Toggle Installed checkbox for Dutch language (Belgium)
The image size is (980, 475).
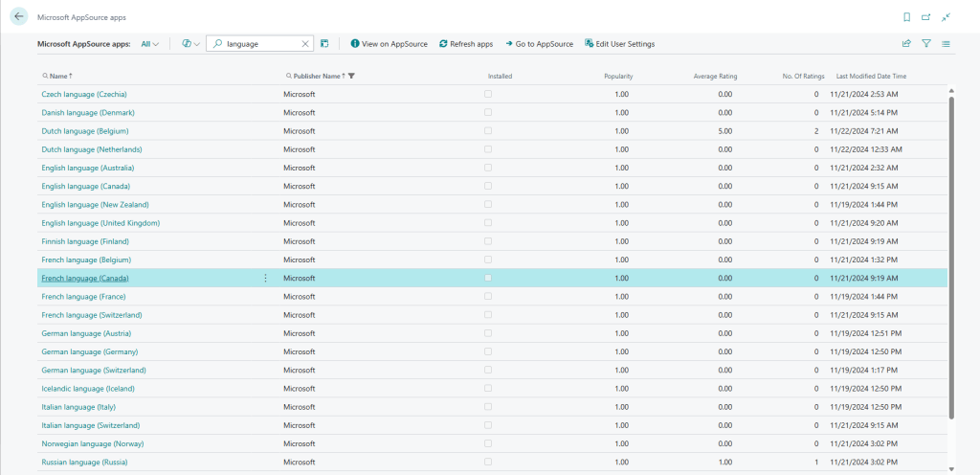pos(487,130)
